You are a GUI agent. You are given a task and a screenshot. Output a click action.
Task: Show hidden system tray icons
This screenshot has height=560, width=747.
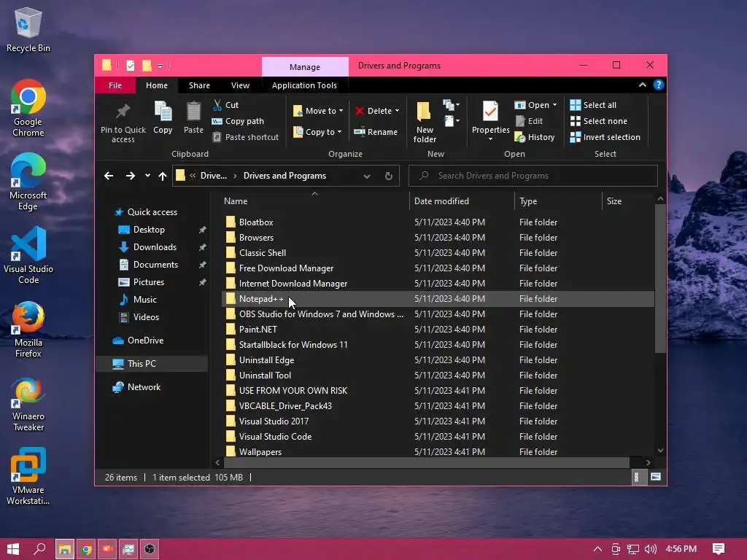pyautogui.click(x=598, y=549)
